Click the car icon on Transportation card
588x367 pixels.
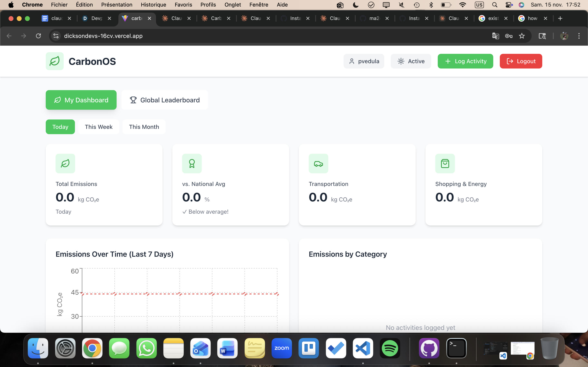click(x=318, y=163)
